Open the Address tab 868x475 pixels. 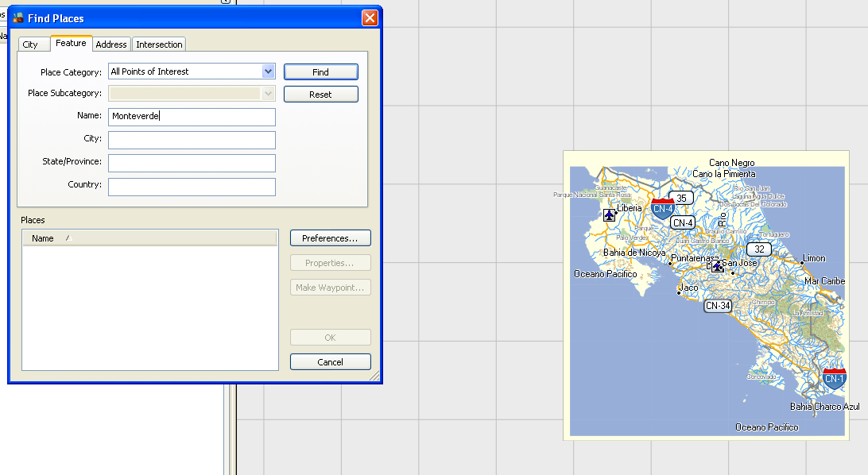[111, 44]
